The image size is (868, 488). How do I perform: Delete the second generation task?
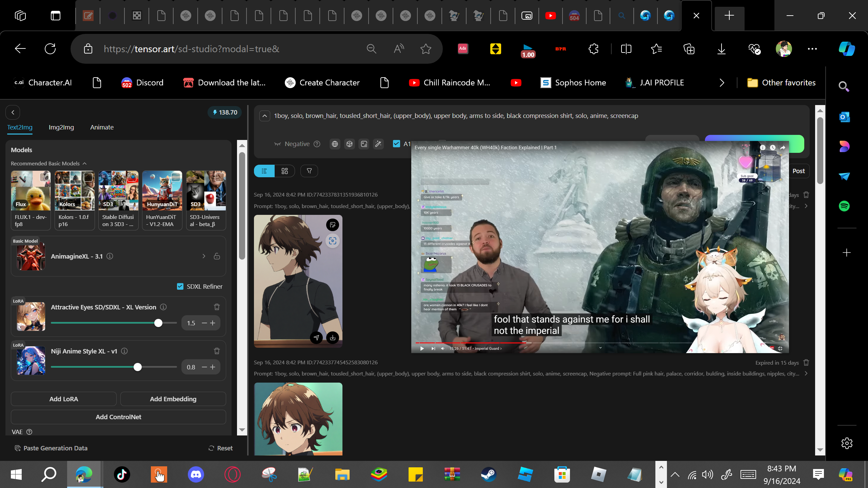pos(806,363)
